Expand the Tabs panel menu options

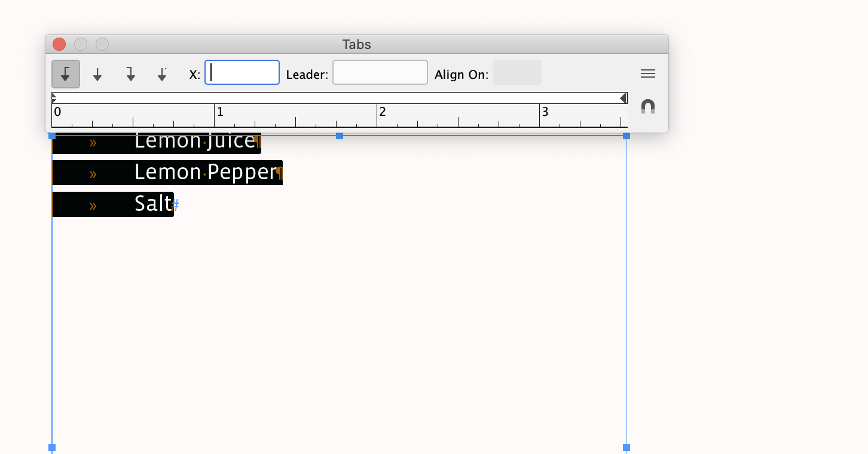647,73
